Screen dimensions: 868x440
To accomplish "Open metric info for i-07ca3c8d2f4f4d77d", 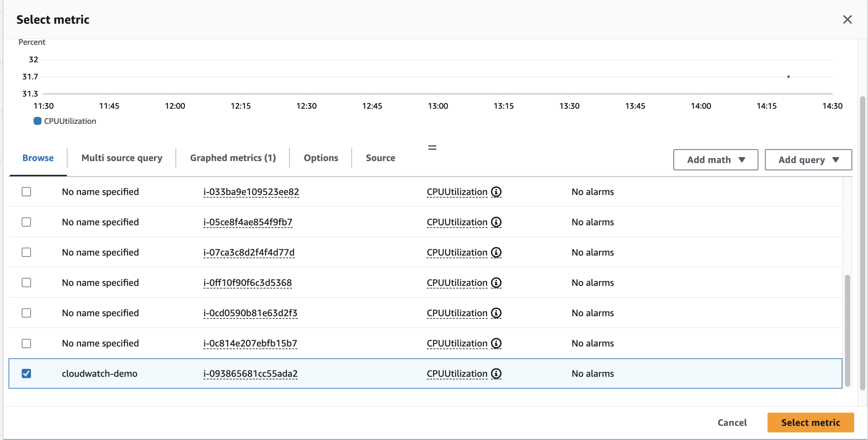I will coord(496,252).
